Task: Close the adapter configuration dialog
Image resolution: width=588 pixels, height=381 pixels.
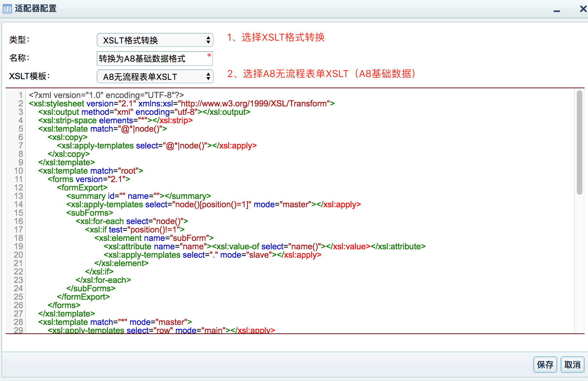Action: pyautogui.click(x=583, y=9)
